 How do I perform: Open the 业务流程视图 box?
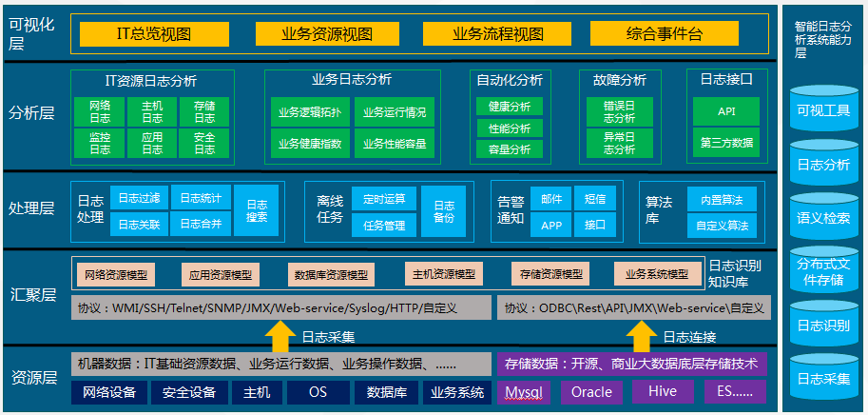(x=497, y=34)
